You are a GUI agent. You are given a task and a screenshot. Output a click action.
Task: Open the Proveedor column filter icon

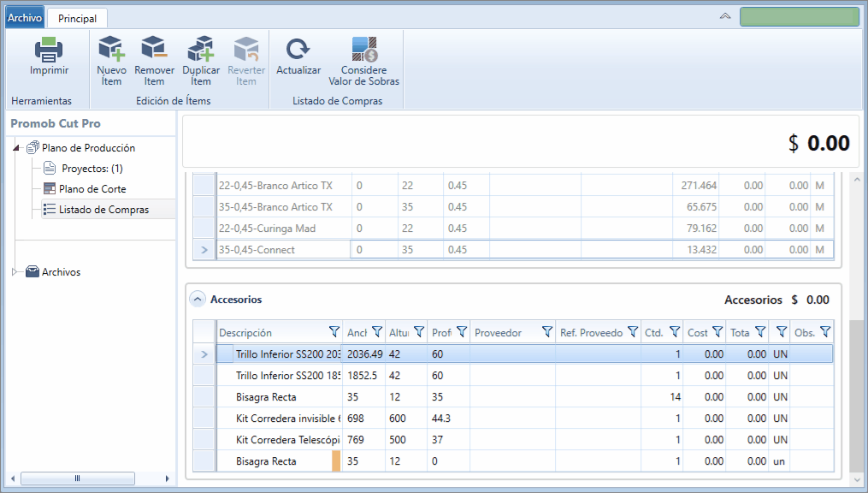(547, 332)
